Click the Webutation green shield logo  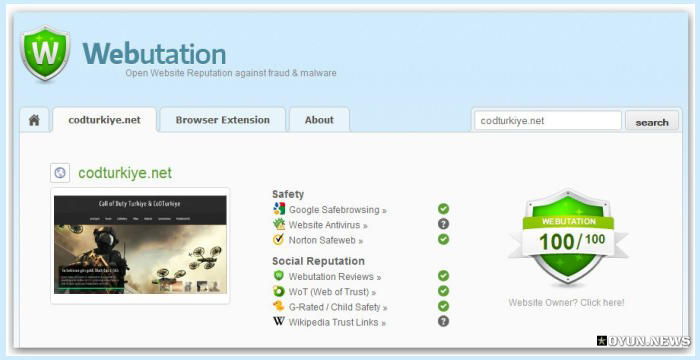(45, 53)
